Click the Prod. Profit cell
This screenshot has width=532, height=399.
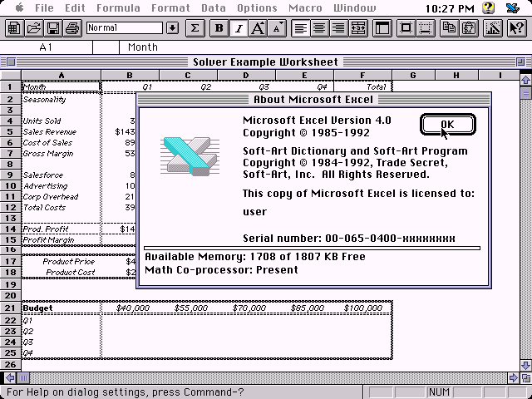tap(61, 229)
